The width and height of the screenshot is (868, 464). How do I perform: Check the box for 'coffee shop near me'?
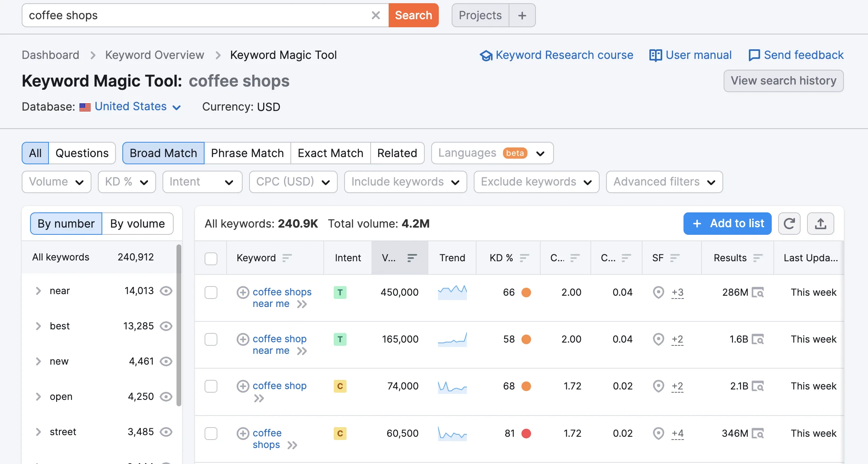point(211,339)
